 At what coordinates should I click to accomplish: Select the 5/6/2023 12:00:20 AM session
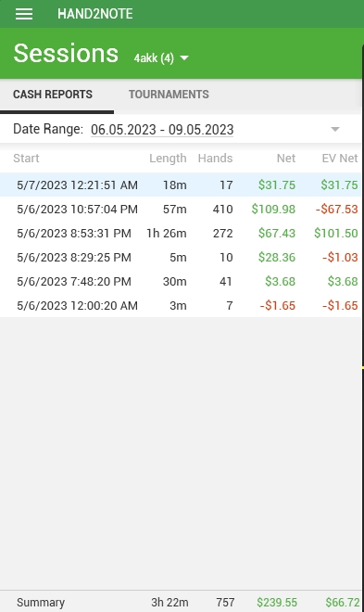181,305
